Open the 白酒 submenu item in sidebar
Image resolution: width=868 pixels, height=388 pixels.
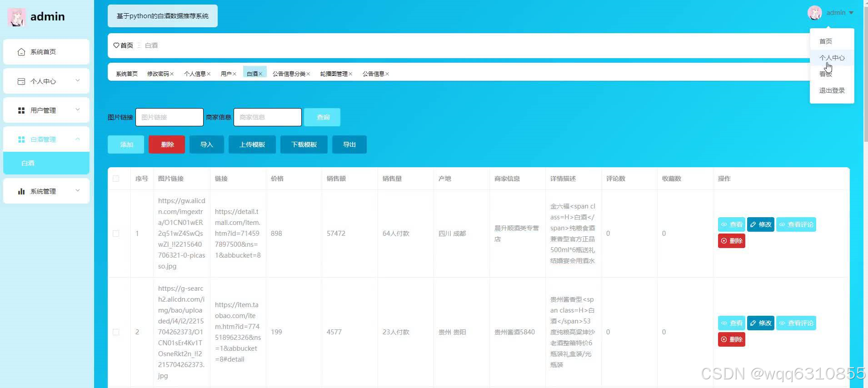click(46, 163)
